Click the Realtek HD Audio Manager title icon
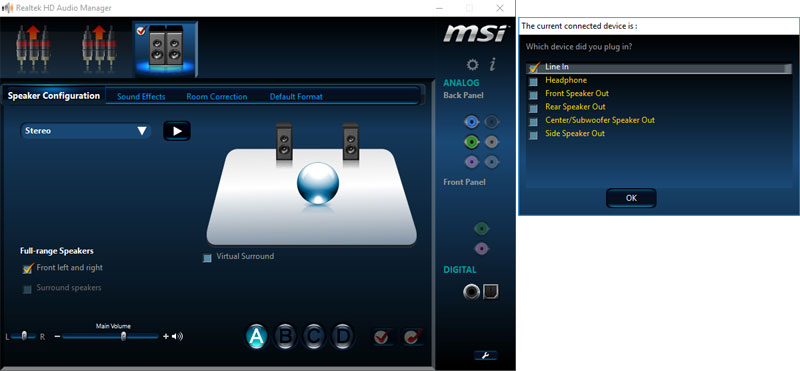 [7, 8]
